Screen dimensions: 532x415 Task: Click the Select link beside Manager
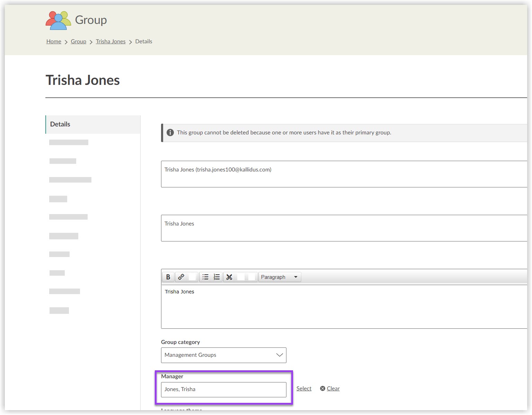point(303,388)
